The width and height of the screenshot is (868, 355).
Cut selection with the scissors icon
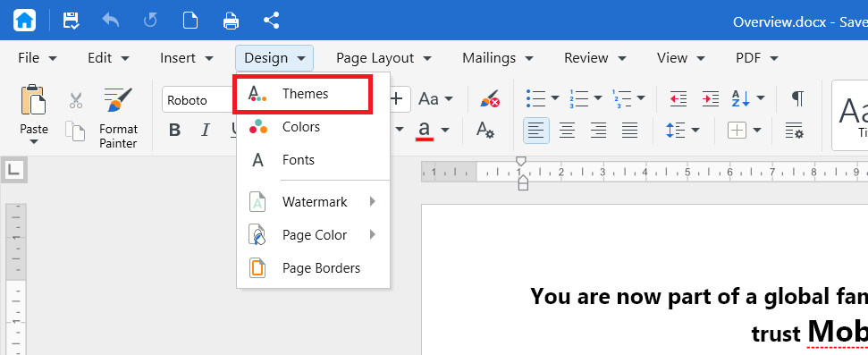(x=76, y=100)
